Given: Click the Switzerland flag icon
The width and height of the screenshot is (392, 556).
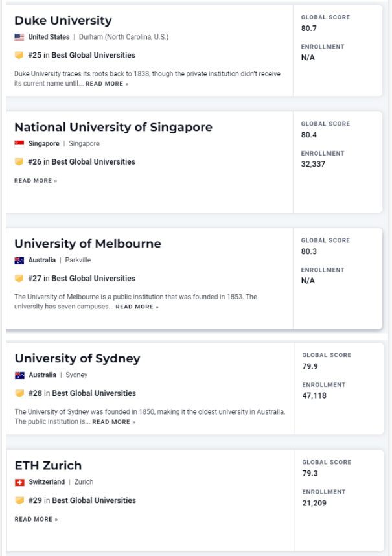Looking at the screenshot, I should click(x=19, y=482).
